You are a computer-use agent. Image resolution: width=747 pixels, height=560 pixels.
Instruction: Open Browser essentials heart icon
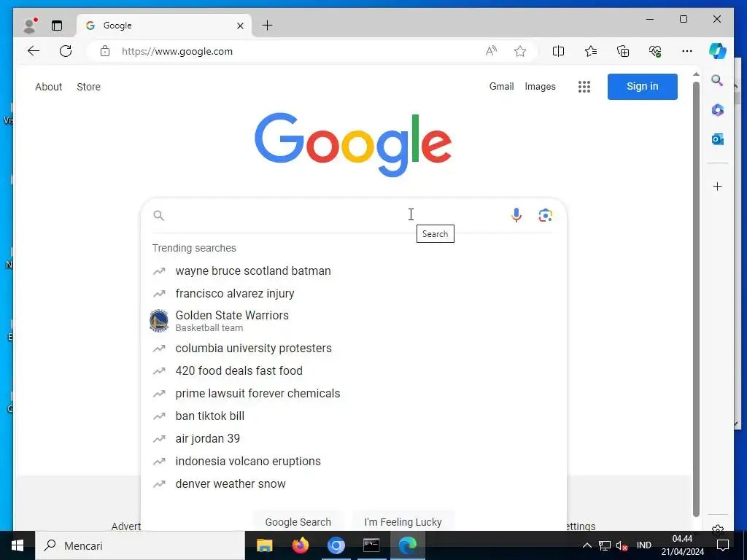(655, 51)
